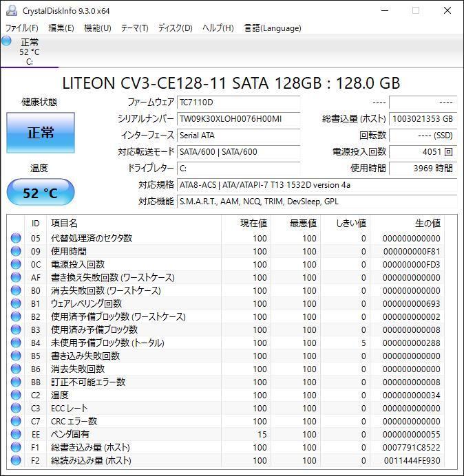Click status orb for attribute BB

coord(16,382)
